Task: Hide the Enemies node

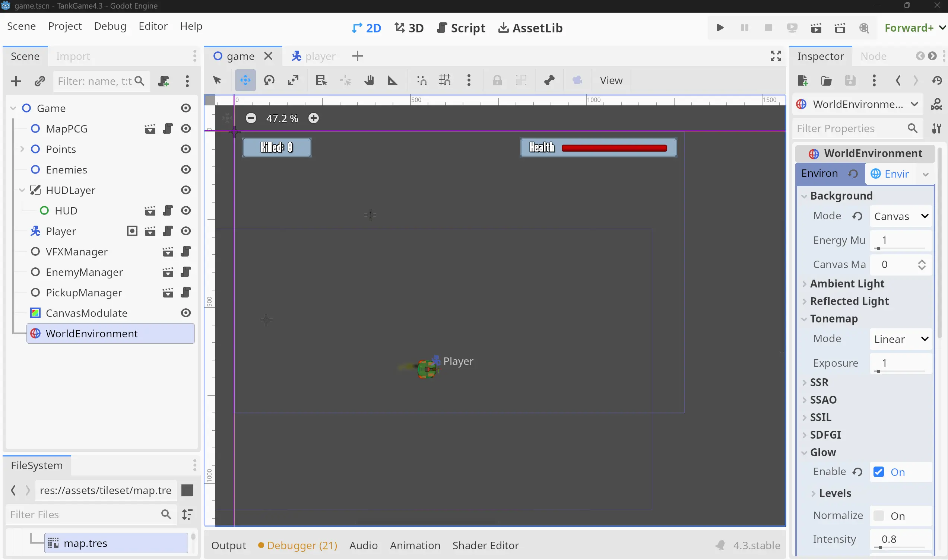Action: [x=186, y=169]
